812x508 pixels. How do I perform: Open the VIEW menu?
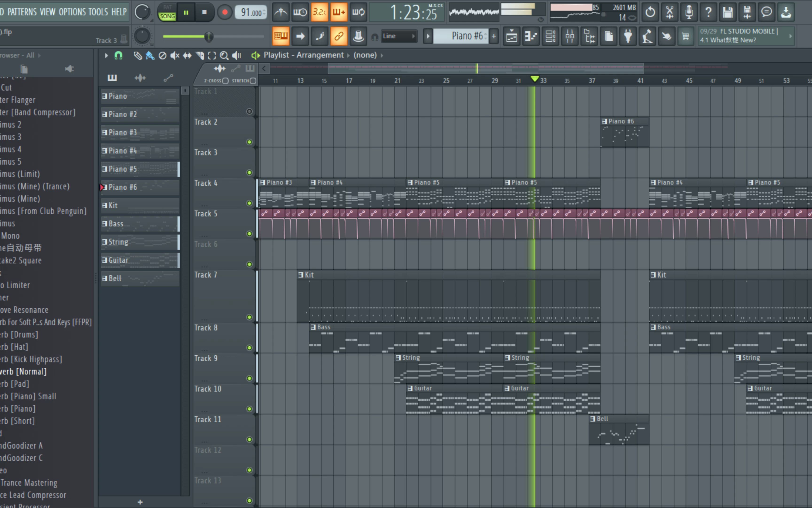(48, 12)
